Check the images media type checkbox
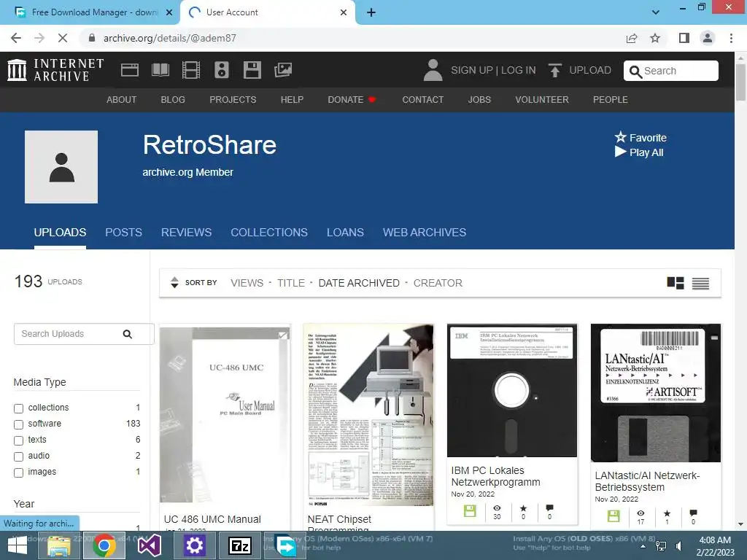 tap(18, 472)
